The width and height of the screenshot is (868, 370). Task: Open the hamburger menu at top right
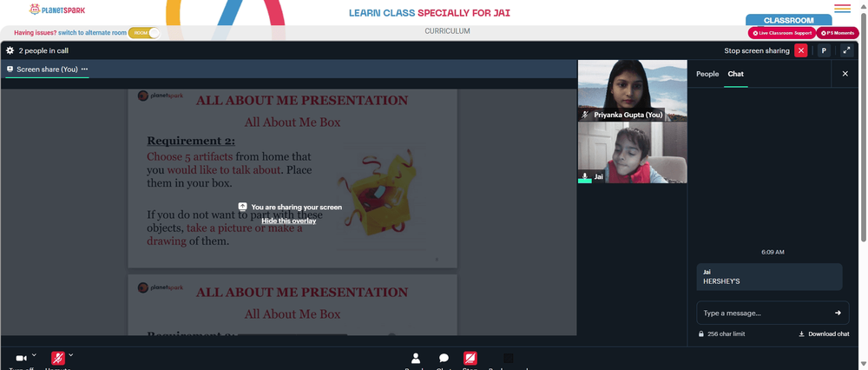[x=843, y=9]
